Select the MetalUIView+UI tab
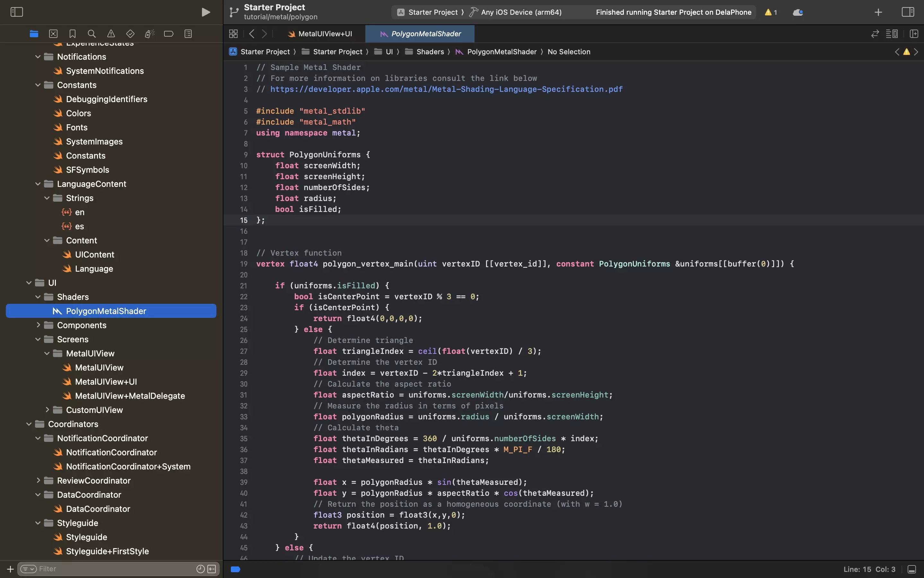The width and height of the screenshot is (924, 578). pyautogui.click(x=325, y=34)
